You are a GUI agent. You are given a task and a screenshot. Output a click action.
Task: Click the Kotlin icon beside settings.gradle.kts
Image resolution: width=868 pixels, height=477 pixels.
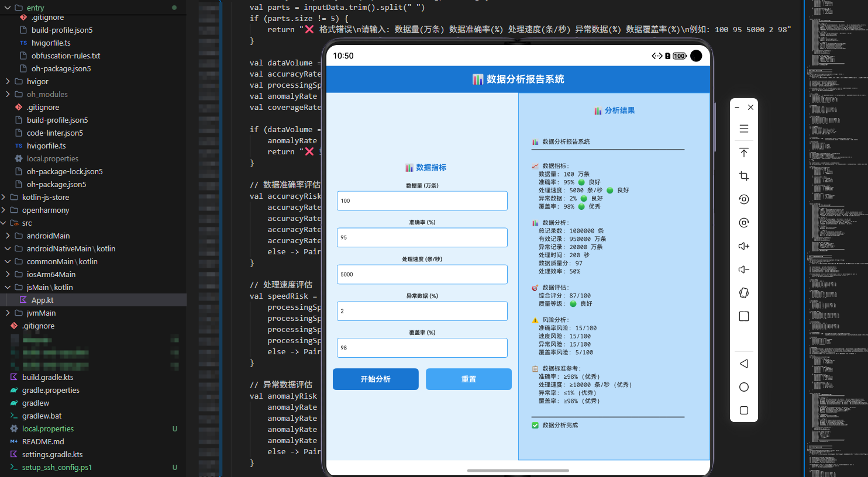[x=14, y=454]
